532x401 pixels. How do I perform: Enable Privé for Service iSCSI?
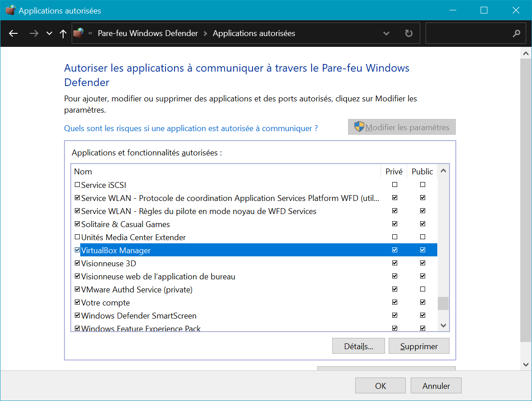(394, 185)
